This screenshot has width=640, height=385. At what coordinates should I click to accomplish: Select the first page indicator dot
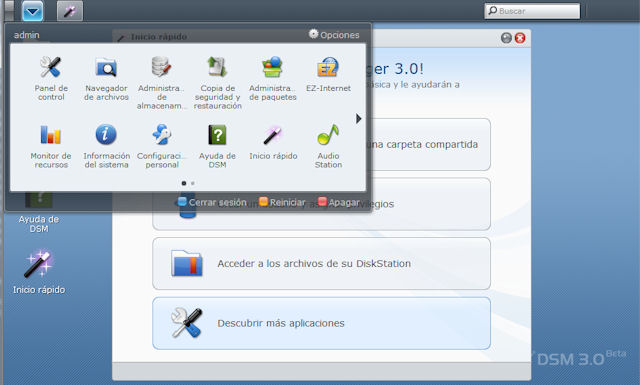(184, 183)
